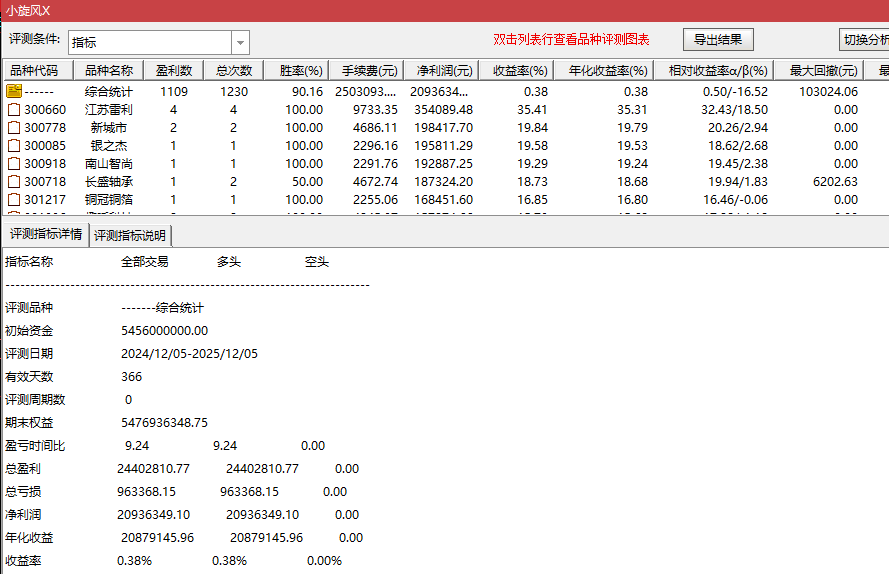Click win rate value 50.00
The height and width of the screenshot is (574, 889).
coord(307,182)
